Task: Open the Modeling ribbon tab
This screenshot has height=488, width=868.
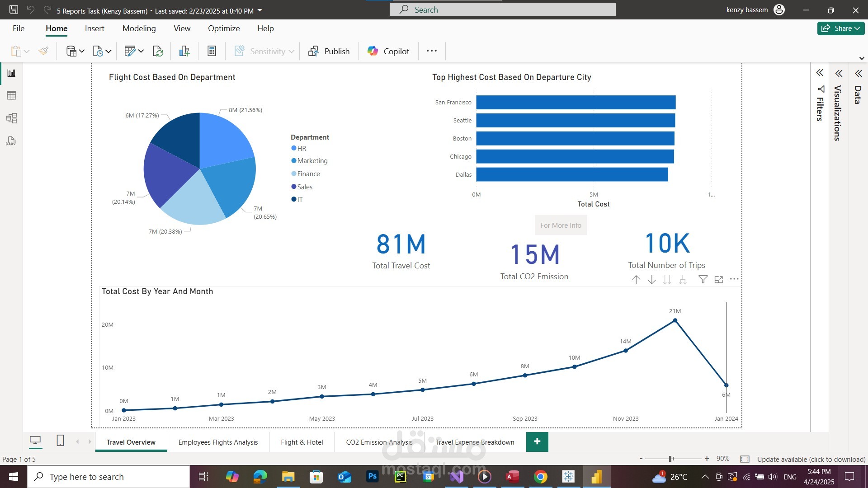Action: [139, 28]
